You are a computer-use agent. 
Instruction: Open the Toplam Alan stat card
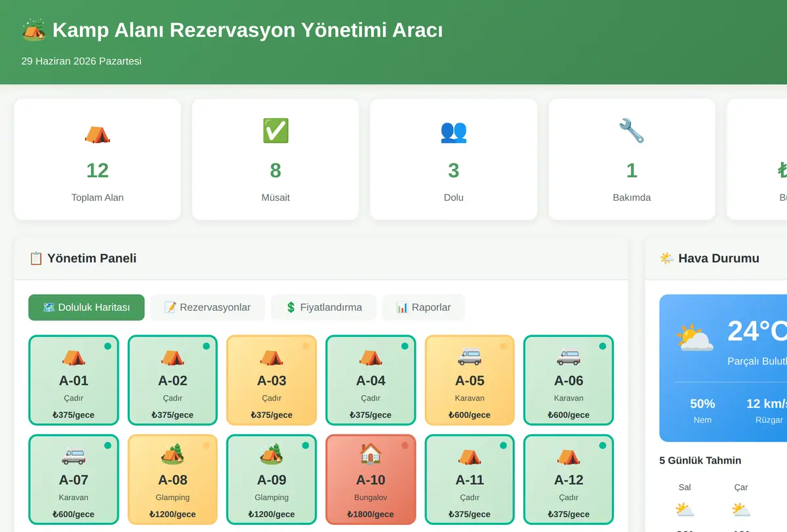[97, 159]
